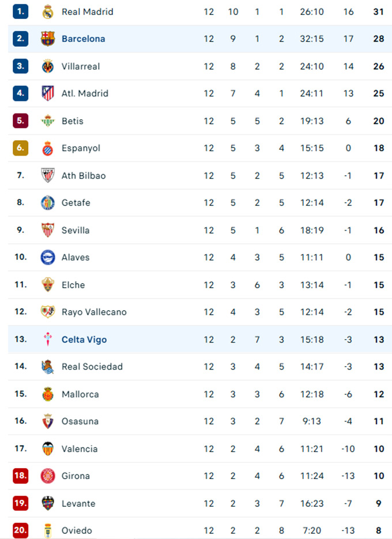Click the Getafe blue crest icon
Screen dimensions: 392x539
48,202
